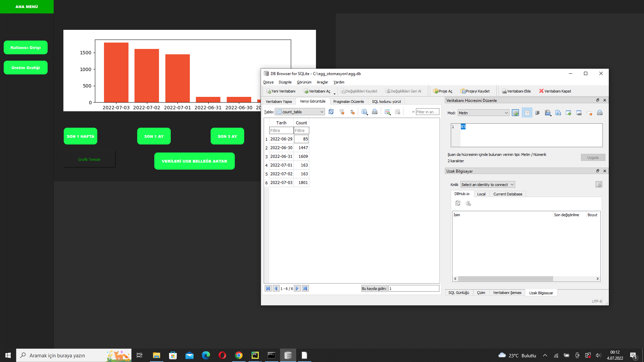Go to the next record navigation icon

(x=297, y=288)
